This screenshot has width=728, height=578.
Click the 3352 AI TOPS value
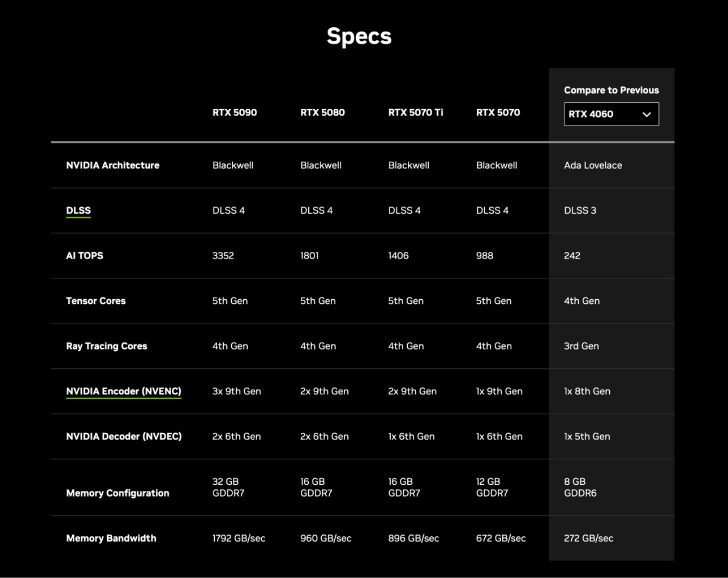223,256
